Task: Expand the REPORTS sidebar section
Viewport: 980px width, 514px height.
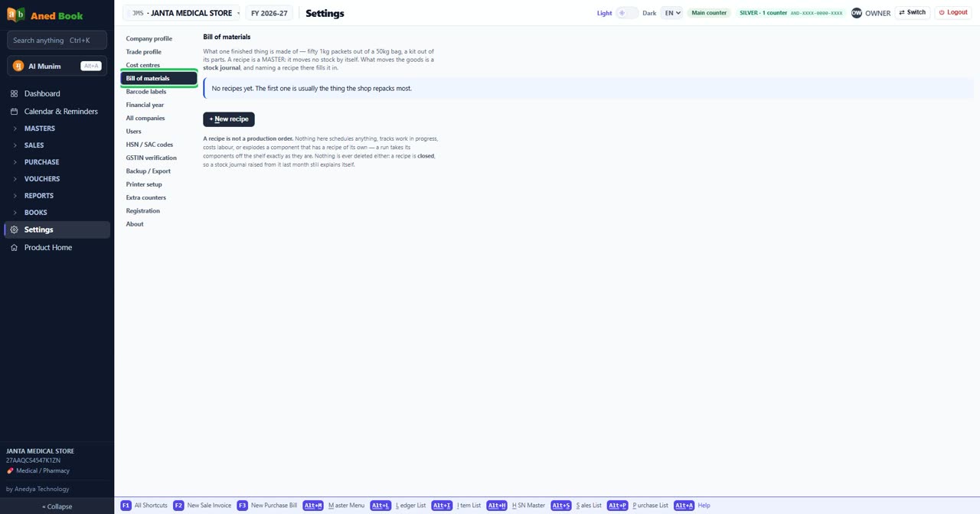Action: pos(57,196)
